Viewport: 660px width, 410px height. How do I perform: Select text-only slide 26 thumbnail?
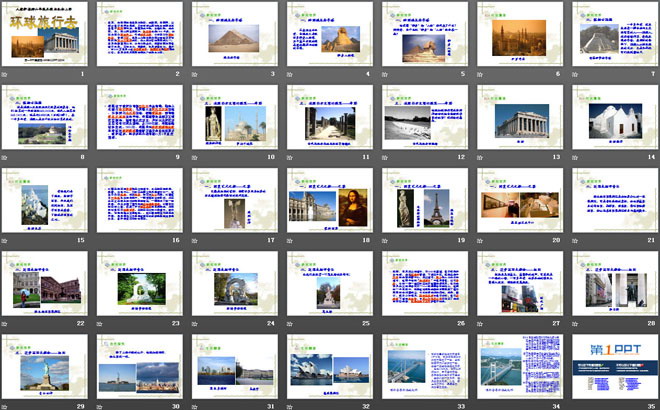click(425, 283)
